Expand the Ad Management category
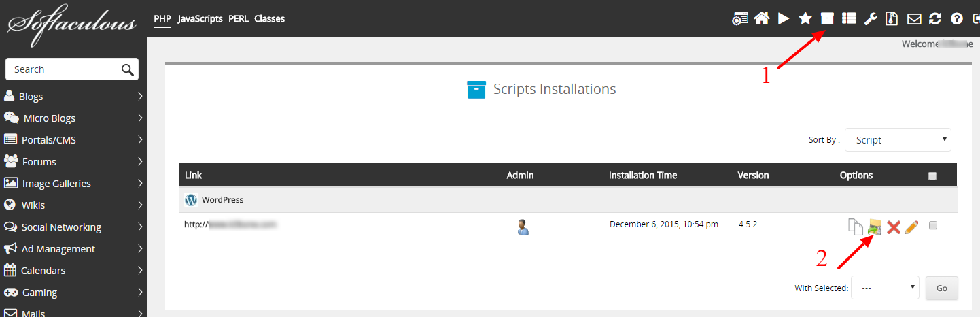 click(x=73, y=249)
